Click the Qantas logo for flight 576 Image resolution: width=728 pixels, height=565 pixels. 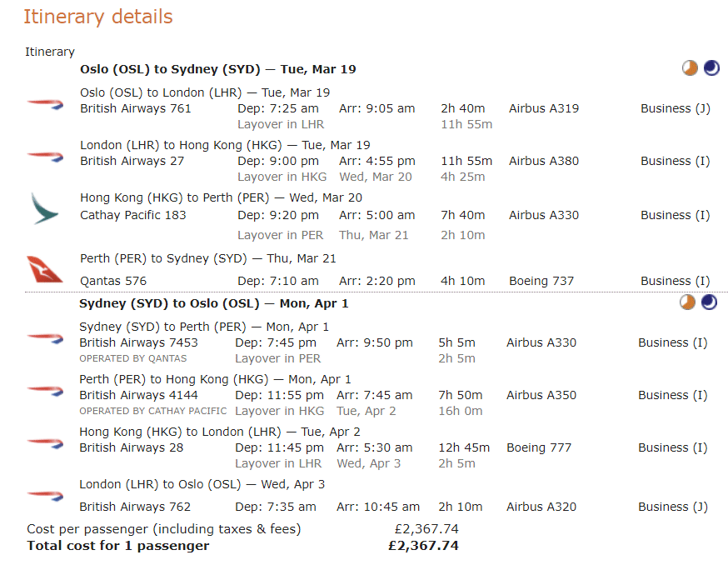[x=44, y=270]
